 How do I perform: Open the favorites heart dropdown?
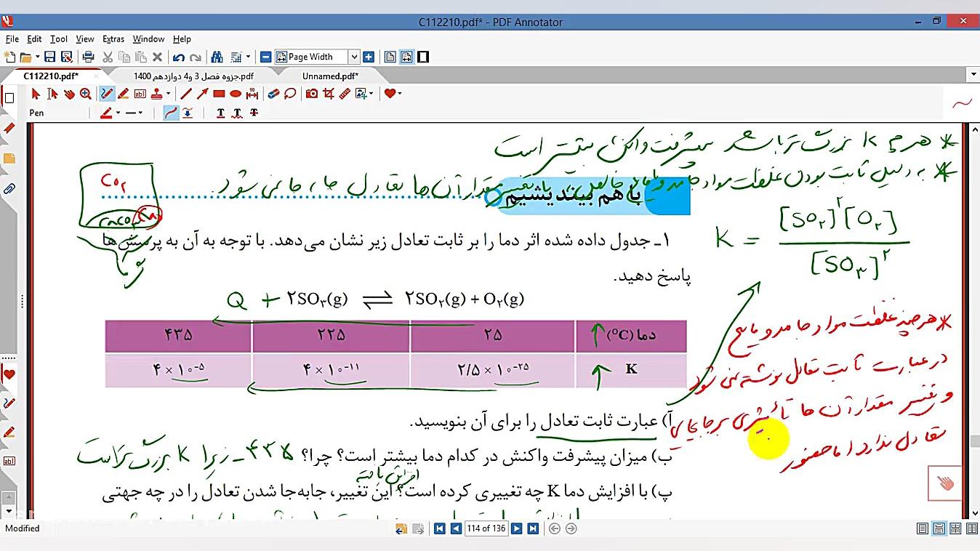[398, 93]
